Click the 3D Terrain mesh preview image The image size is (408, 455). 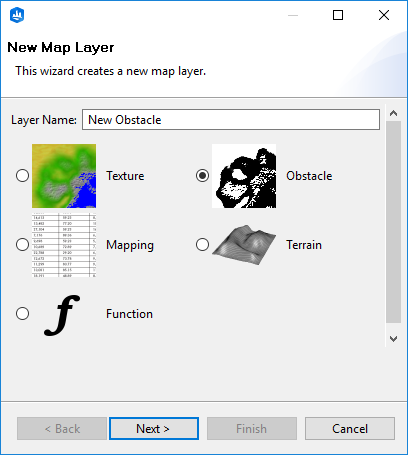click(244, 245)
